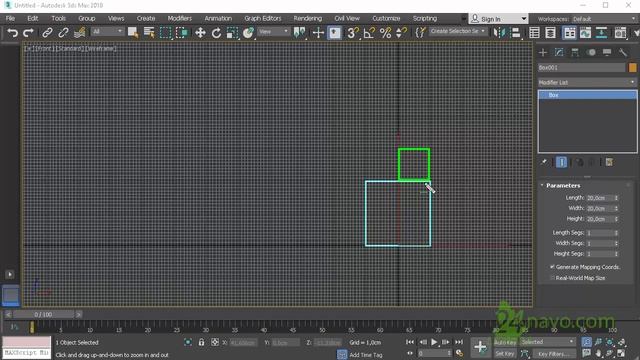The image size is (640, 360).
Task: Click the Redo arrow in the toolbar
Action: click(28, 33)
